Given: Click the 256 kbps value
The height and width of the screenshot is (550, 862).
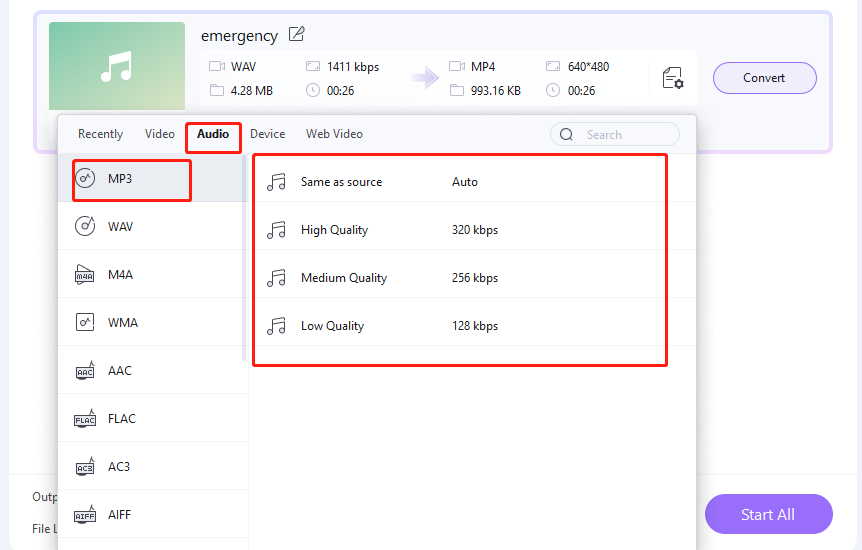Looking at the screenshot, I should click(x=475, y=277).
